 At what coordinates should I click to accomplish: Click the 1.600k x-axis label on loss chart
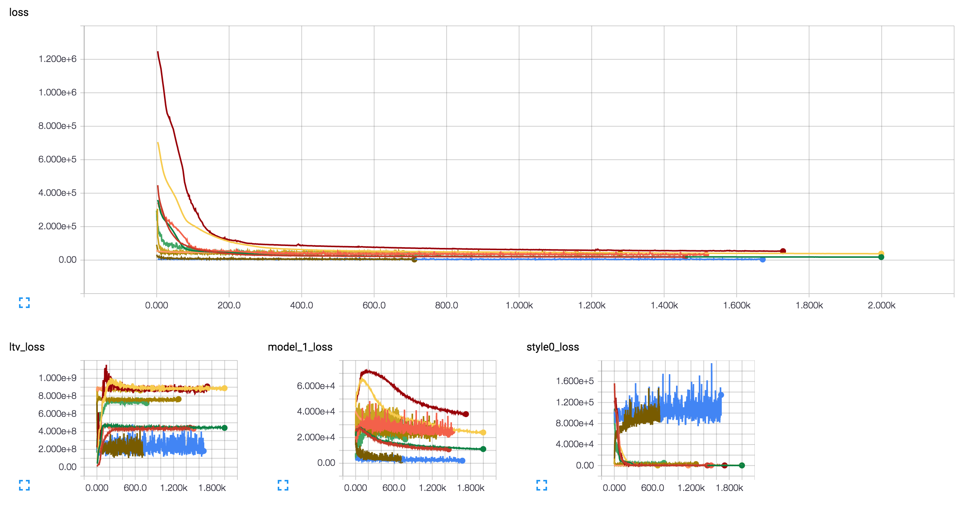point(737,305)
